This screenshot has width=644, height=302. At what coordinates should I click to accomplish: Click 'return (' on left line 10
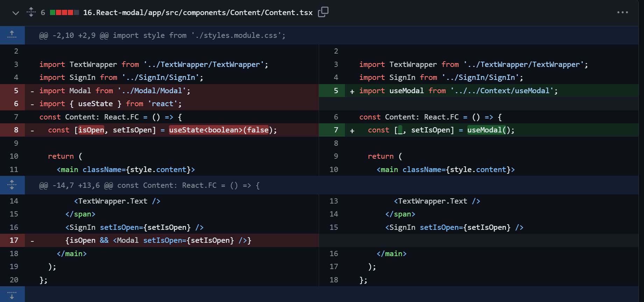[x=65, y=156]
